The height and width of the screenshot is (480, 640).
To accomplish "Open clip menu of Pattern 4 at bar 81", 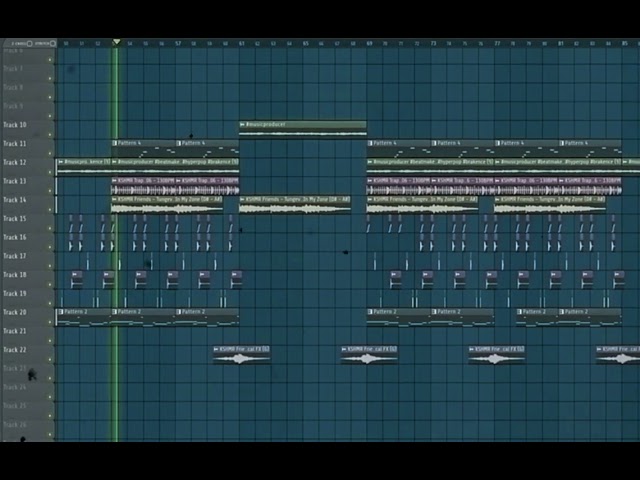I will [x=562, y=143].
